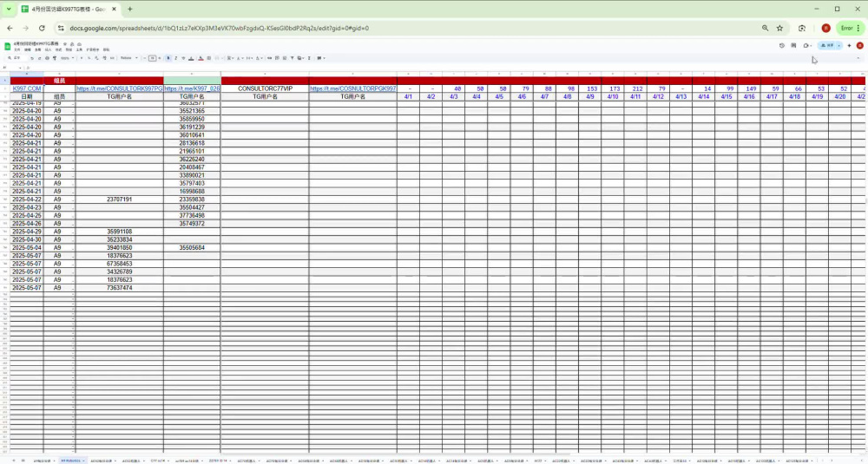The height and width of the screenshot is (464, 868).
Task: Open the 格式 (Format) menu
Action: point(58,49)
